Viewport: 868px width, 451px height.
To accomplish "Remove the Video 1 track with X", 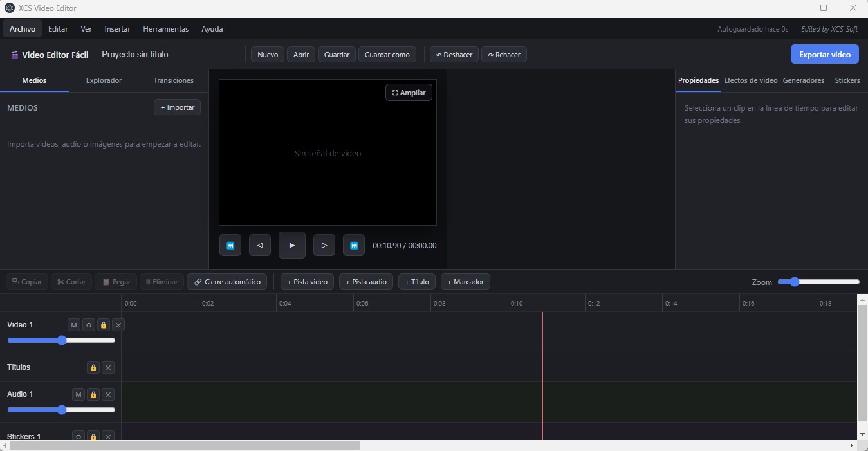I will [118, 325].
